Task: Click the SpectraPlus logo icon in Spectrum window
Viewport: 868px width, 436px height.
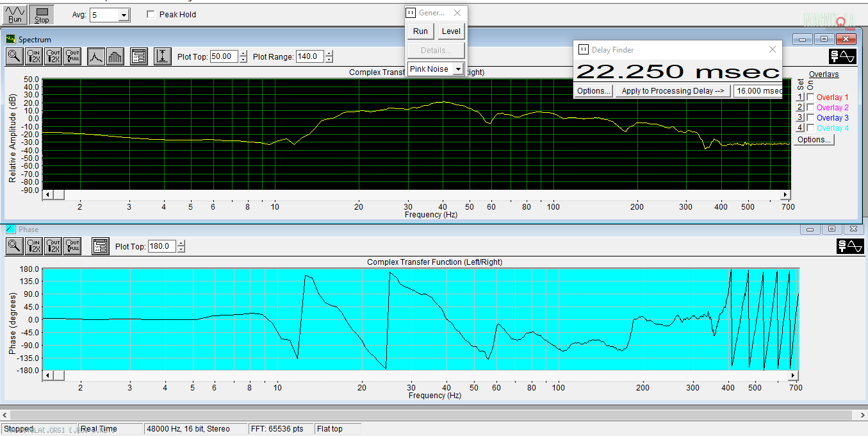Action: click(x=842, y=56)
